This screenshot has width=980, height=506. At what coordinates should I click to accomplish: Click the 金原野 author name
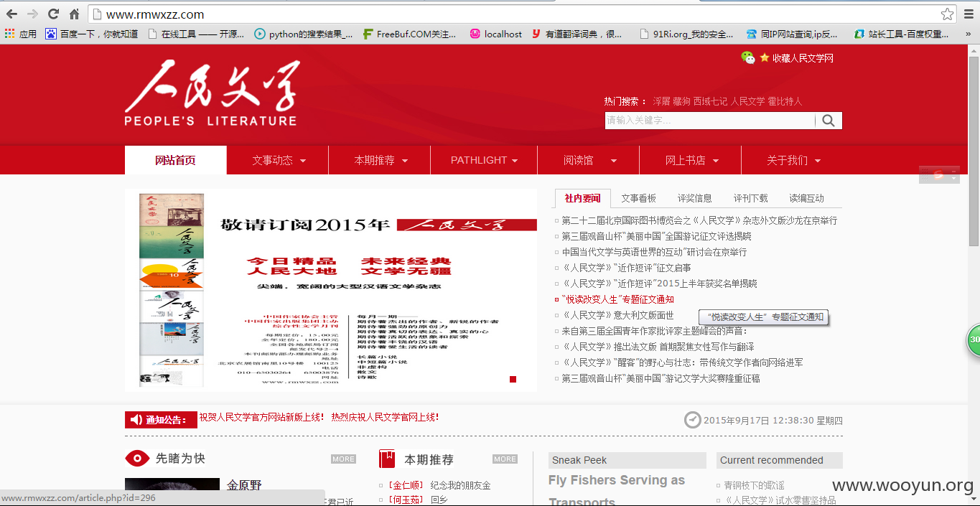point(244,485)
